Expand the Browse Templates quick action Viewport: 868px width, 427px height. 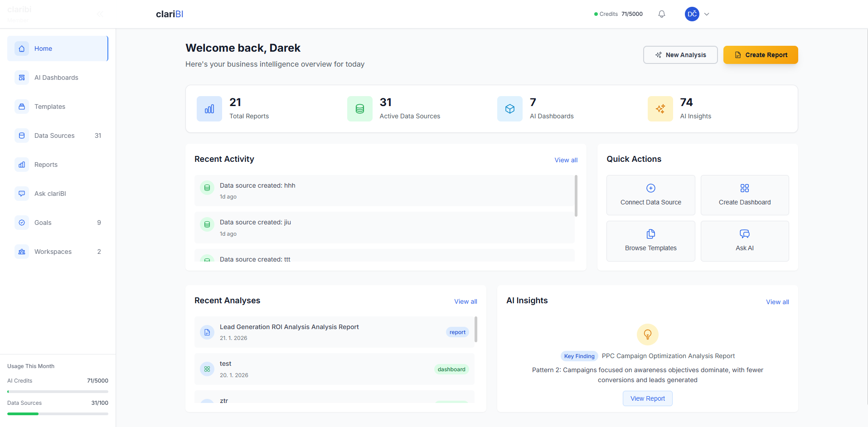(650, 241)
